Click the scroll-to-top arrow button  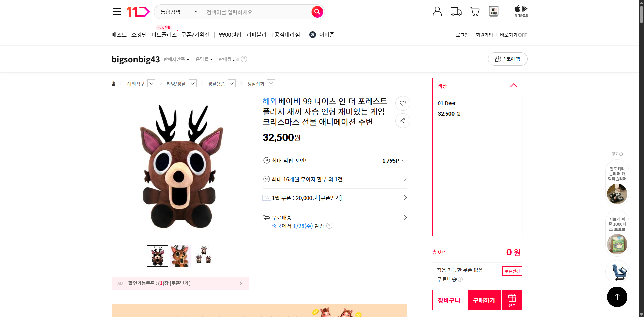[617, 297]
